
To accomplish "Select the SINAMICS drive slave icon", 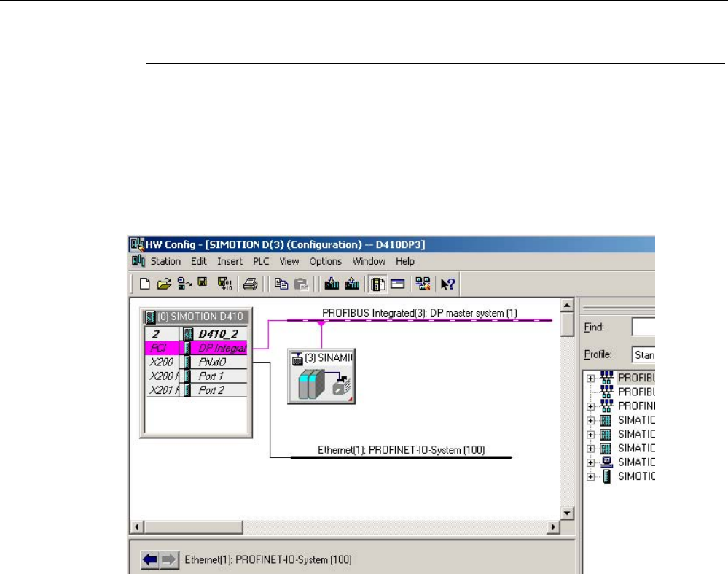I will pos(321,376).
